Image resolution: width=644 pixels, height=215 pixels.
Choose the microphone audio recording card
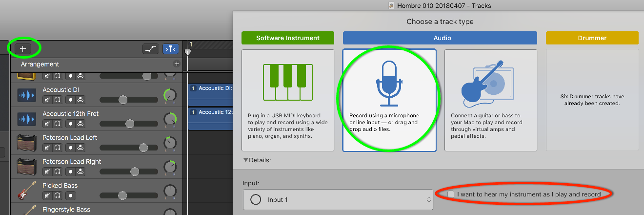pyautogui.click(x=389, y=100)
